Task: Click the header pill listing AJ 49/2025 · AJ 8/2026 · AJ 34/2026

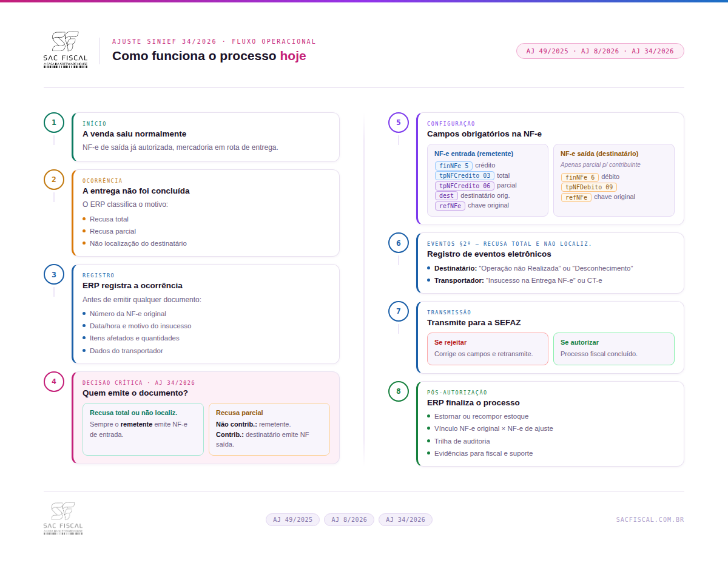Action: click(x=600, y=51)
